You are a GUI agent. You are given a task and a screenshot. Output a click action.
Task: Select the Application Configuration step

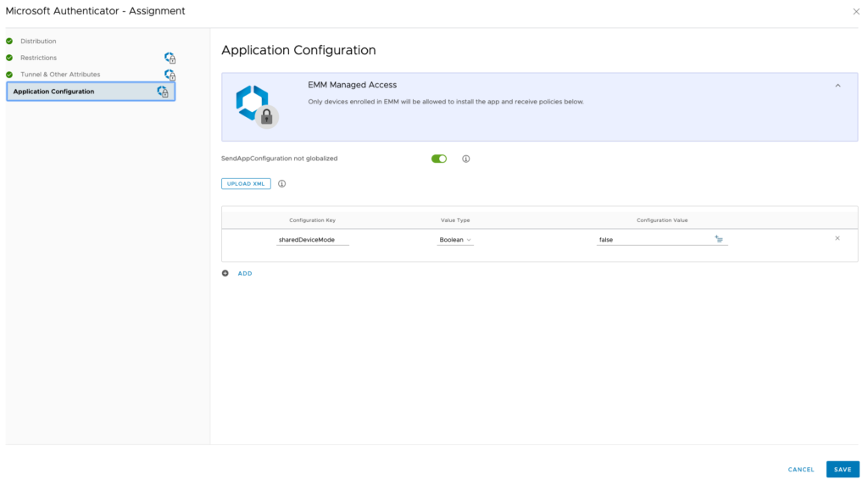pos(91,92)
